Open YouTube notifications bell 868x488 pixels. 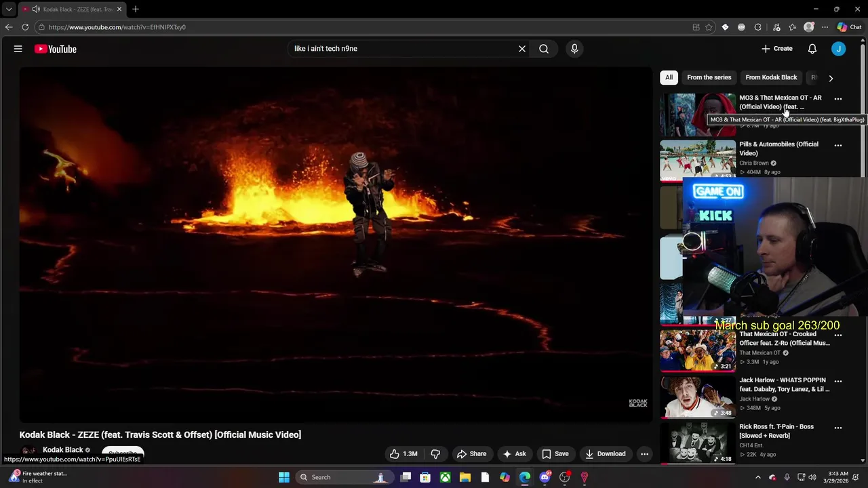click(812, 49)
